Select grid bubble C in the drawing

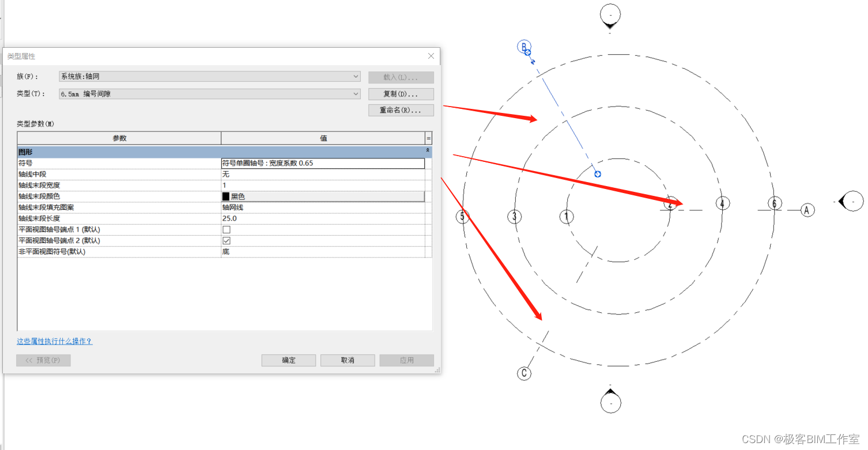click(x=524, y=373)
